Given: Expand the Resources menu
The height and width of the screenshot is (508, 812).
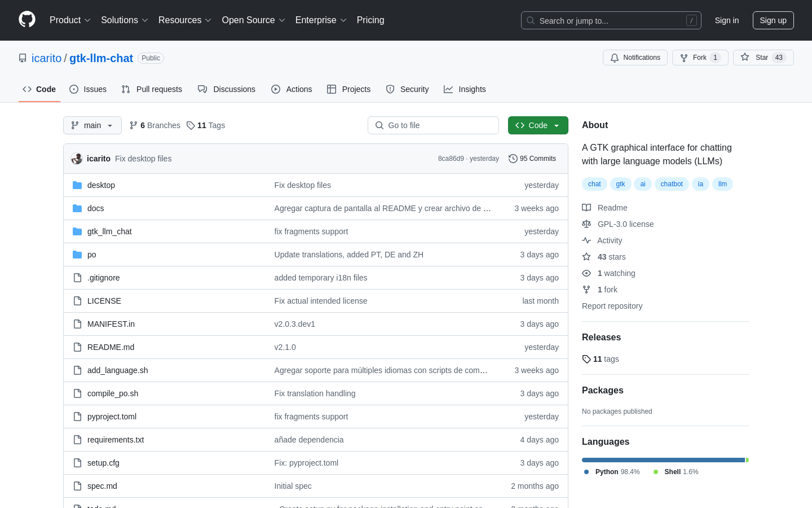Looking at the screenshot, I should [x=185, y=20].
